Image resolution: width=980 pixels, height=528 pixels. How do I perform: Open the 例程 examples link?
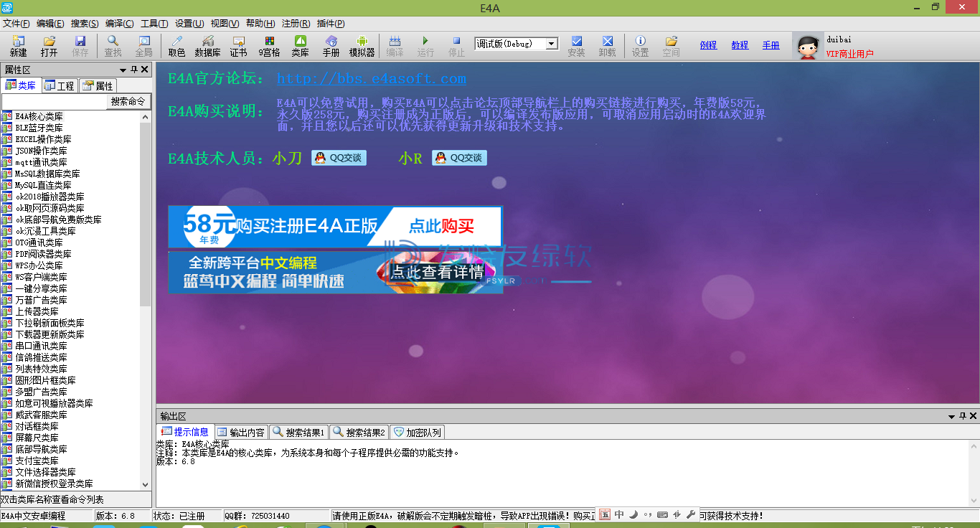(708, 45)
